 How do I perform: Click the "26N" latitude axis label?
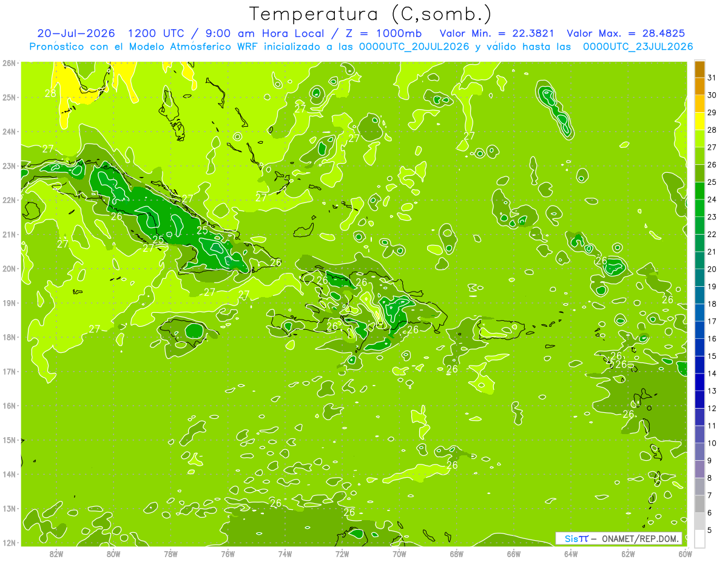(x=9, y=62)
